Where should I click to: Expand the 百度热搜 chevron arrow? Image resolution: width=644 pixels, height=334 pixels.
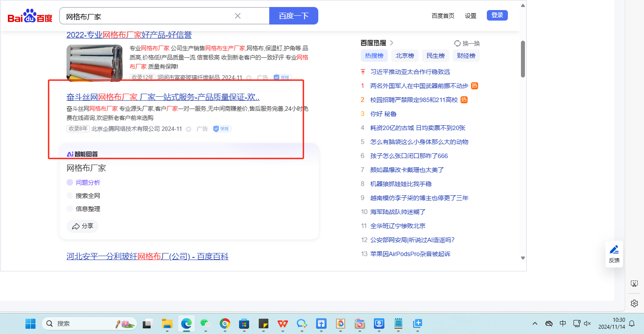click(x=392, y=43)
